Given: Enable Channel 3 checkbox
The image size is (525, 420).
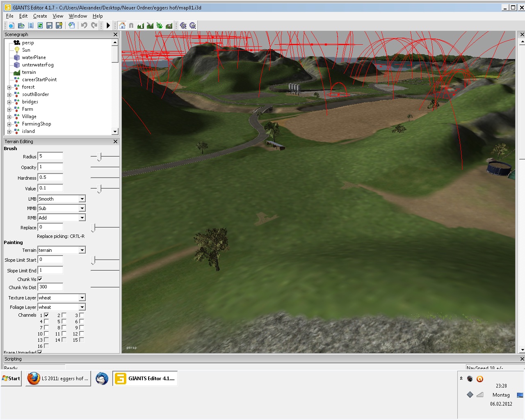Looking at the screenshot, I should coord(82,315).
